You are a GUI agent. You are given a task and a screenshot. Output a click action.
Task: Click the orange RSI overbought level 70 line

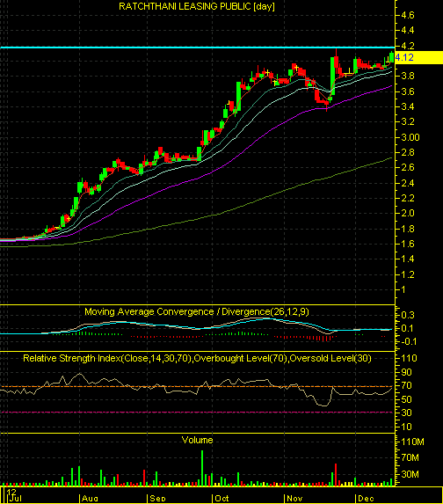pos(197,386)
